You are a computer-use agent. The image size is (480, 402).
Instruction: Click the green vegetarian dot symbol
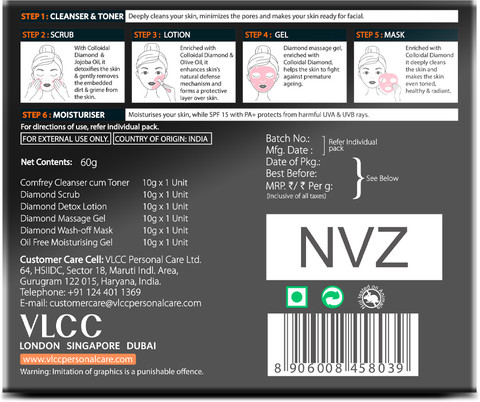coord(297,297)
